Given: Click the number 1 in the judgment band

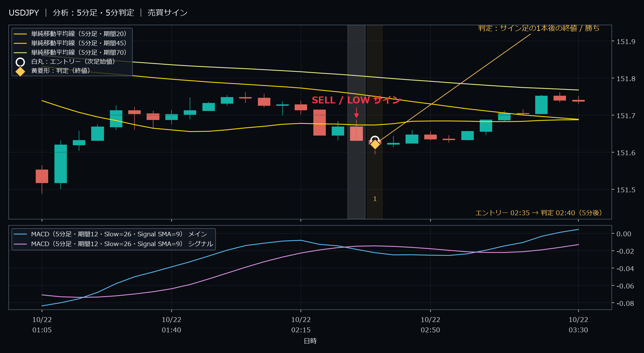Looking at the screenshot, I should 375,199.
